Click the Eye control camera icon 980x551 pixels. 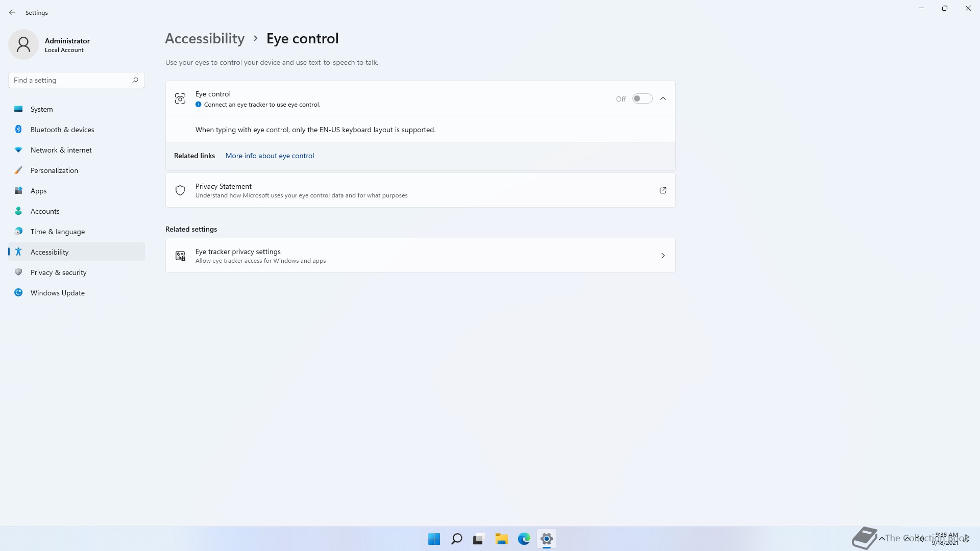(x=180, y=99)
